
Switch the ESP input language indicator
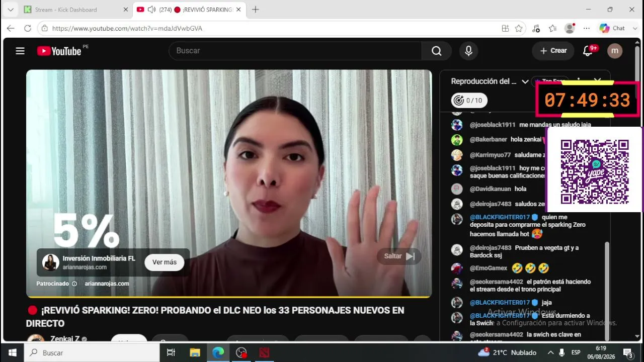pos(576,353)
